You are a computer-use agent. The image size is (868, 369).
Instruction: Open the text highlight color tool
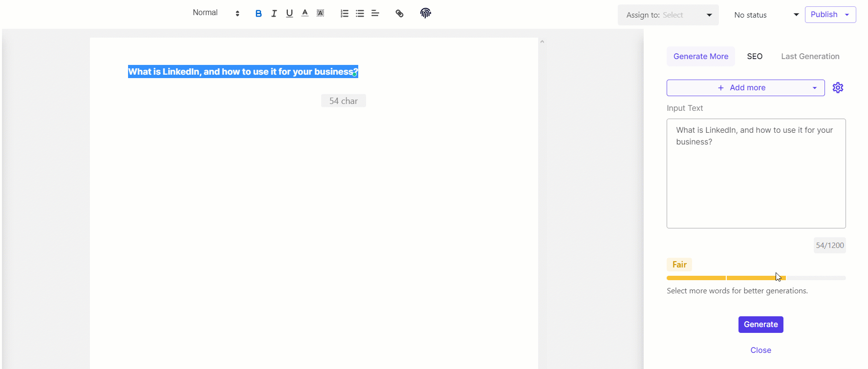(x=321, y=13)
